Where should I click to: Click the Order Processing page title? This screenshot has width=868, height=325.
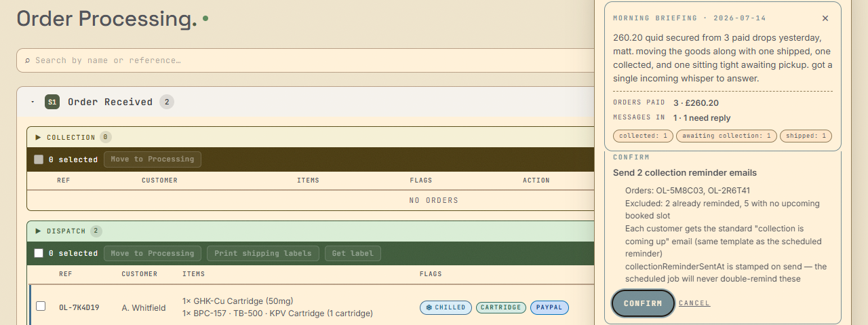106,18
